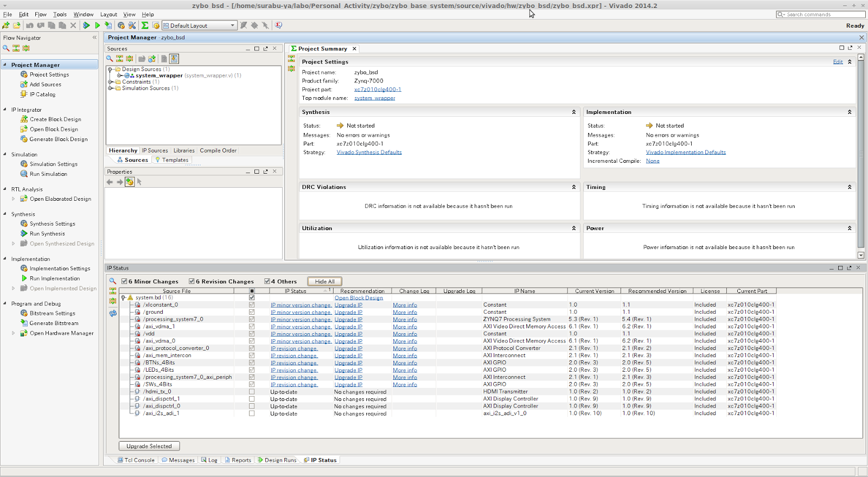Open the Flow menu
Screen dimensions: 868x477
pos(41,14)
